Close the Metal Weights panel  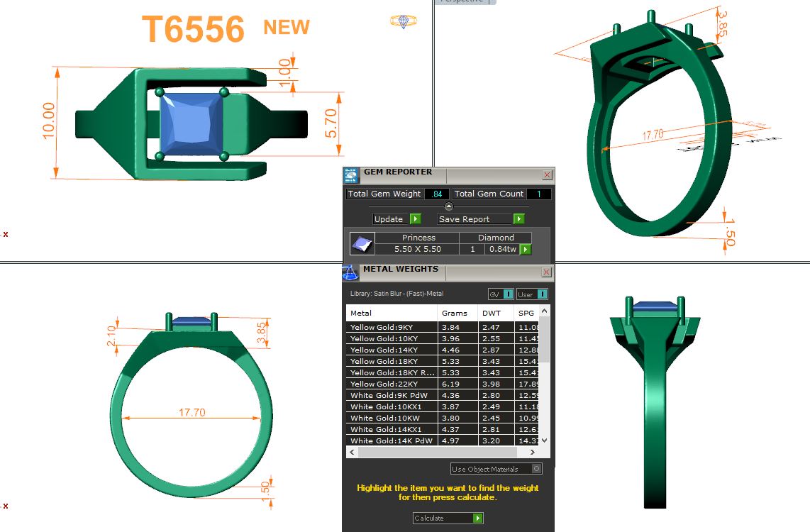547,272
